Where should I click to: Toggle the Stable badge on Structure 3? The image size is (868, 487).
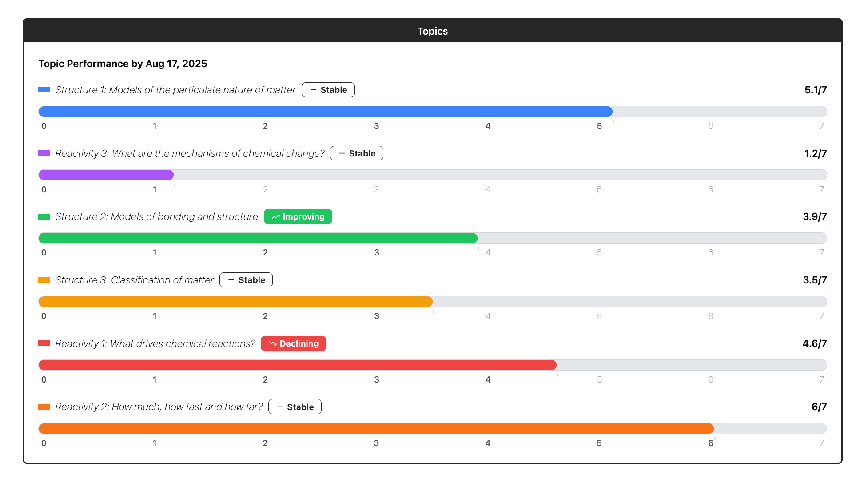pos(246,279)
